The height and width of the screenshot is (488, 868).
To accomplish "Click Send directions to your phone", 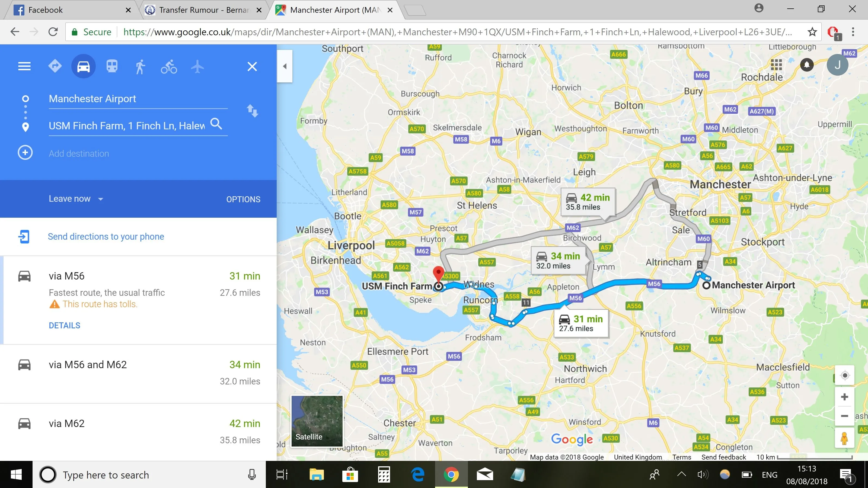I will pos(106,236).
